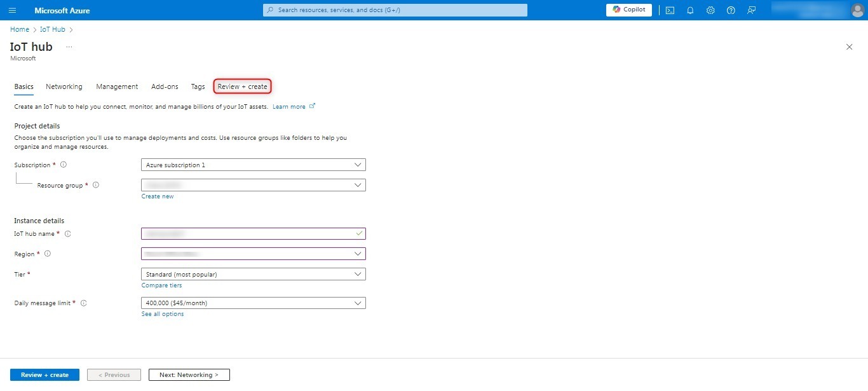
Task: Focus the search resources box
Action: (x=395, y=10)
